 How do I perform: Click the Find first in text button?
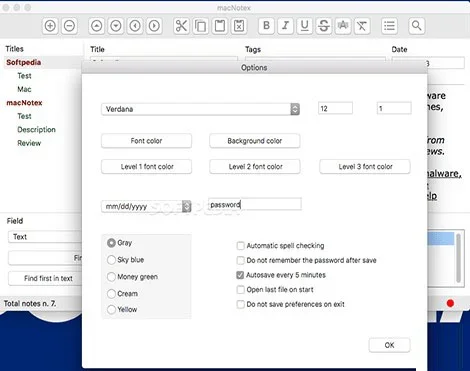[x=45, y=278]
